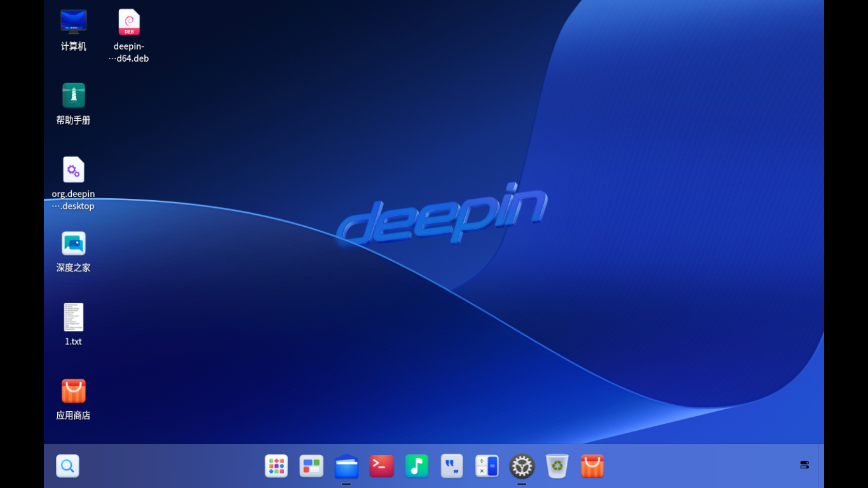Image resolution: width=868 pixels, height=488 pixels.
Task: Select the org.deepin .desktop file icon
Action: point(74,170)
